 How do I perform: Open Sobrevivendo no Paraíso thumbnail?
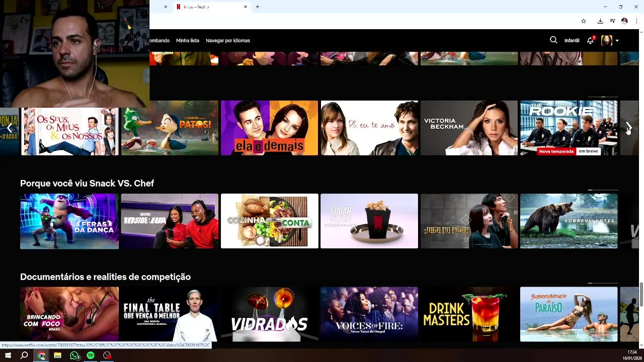point(569,314)
